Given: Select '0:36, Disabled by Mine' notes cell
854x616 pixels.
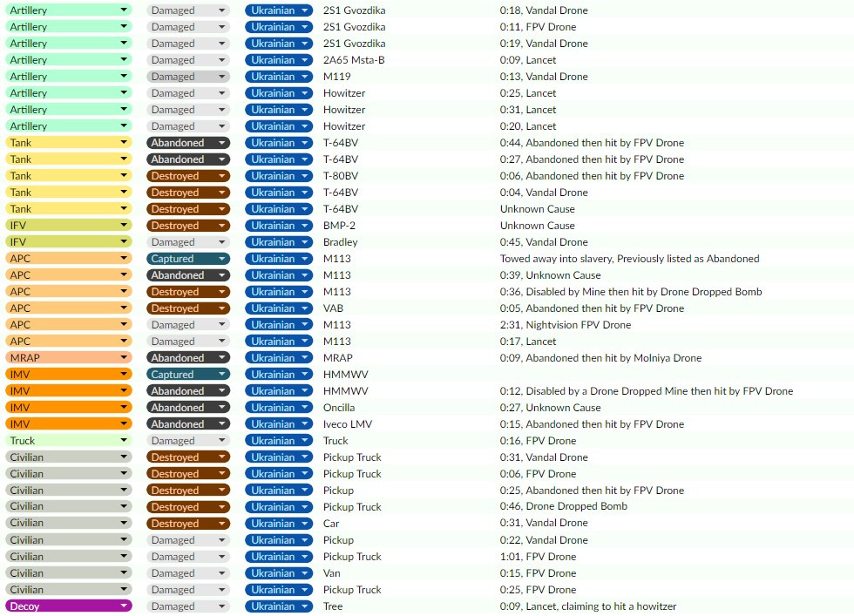Looking at the screenshot, I should [631, 291].
